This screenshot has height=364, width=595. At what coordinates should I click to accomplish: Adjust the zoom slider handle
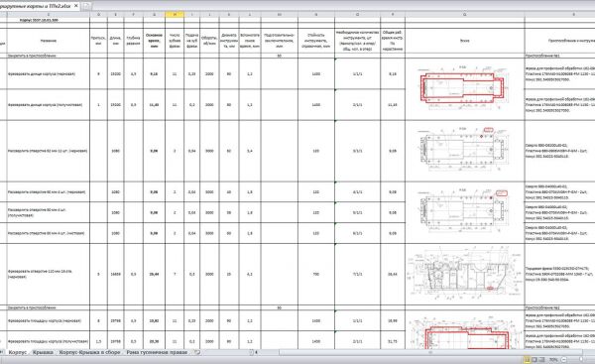pos(581,359)
